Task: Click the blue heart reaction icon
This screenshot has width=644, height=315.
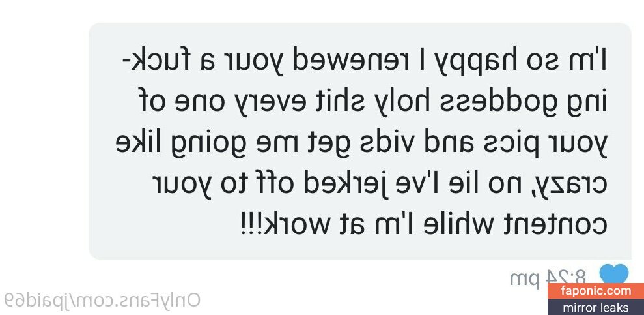Action: click(614, 275)
